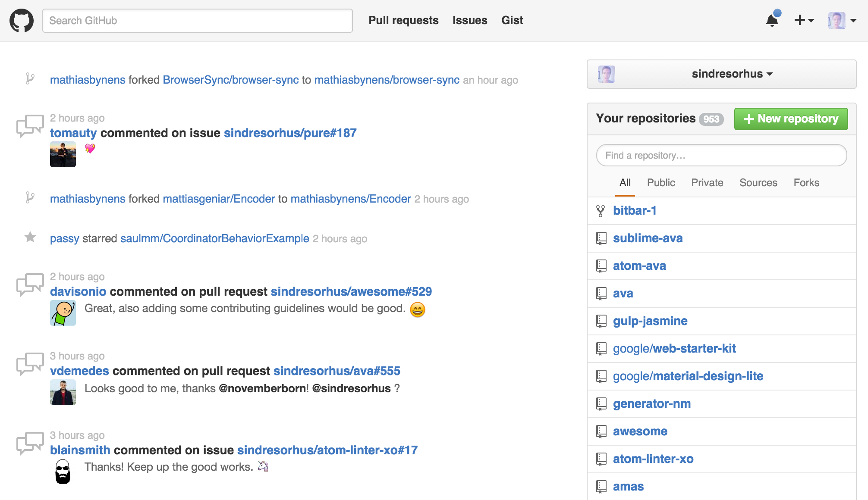This screenshot has height=500, width=868.
Task: Open Pull requests in top navigation
Action: [403, 20]
